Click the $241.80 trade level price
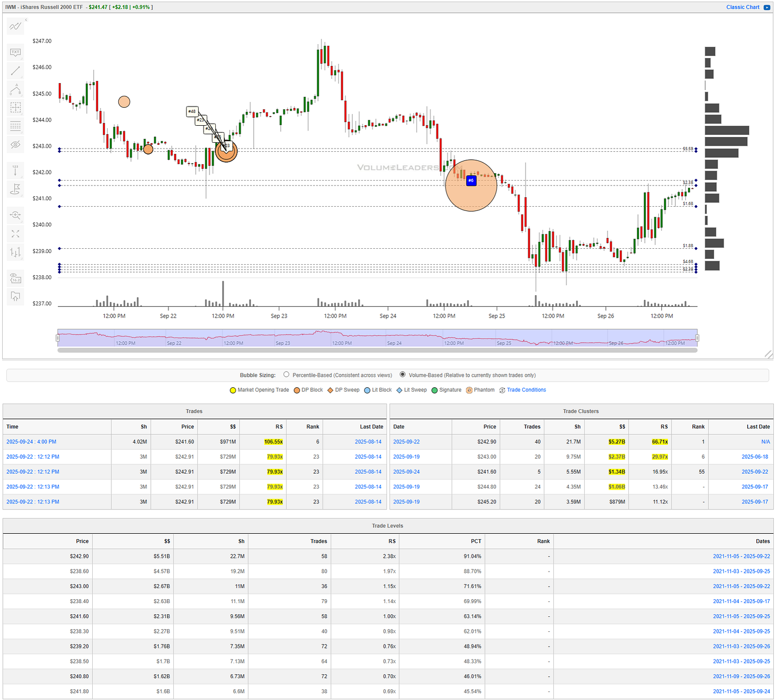776x700 pixels. click(79, 691)
